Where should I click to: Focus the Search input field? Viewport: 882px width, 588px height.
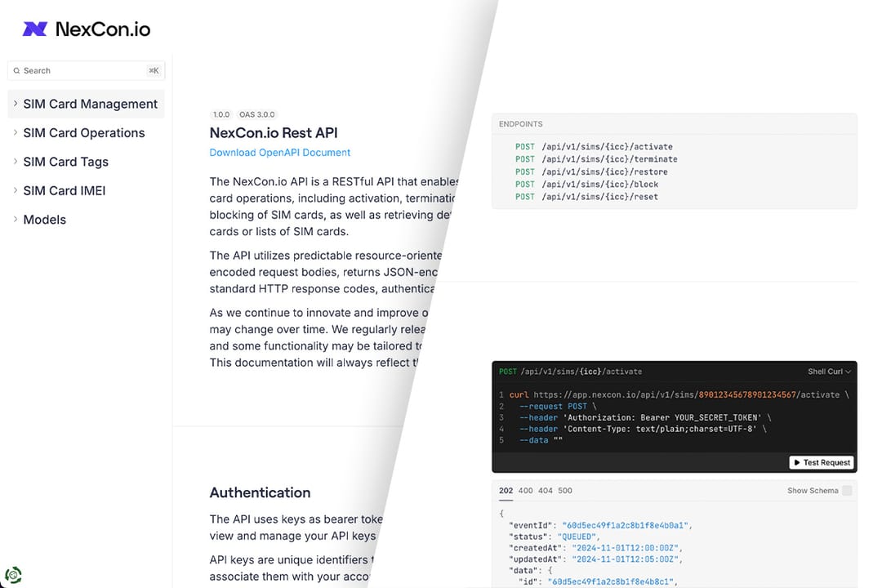86,71
